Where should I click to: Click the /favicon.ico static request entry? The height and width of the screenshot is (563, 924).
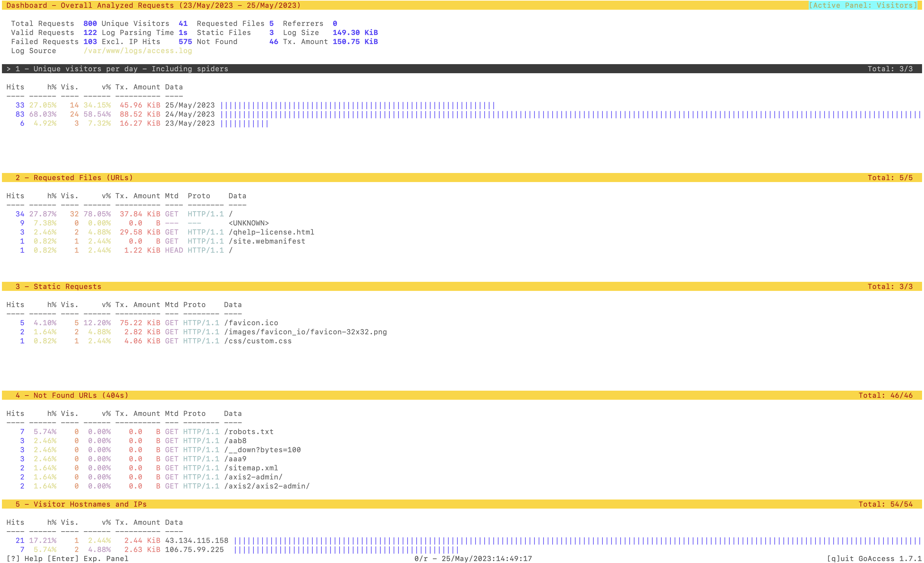click(x=251, y=323)
